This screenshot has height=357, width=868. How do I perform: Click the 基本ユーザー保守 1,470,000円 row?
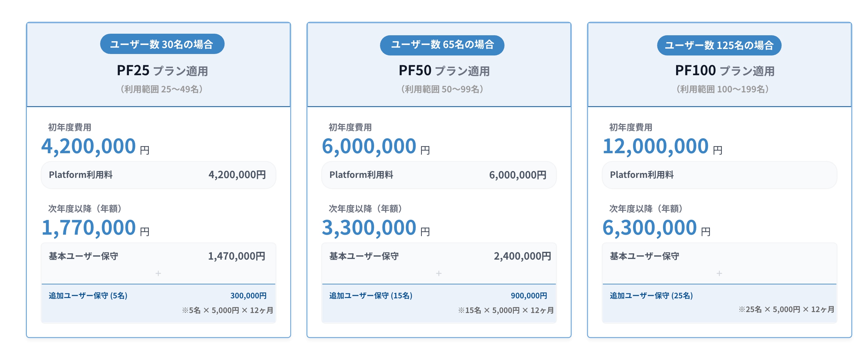pos(158,256)
